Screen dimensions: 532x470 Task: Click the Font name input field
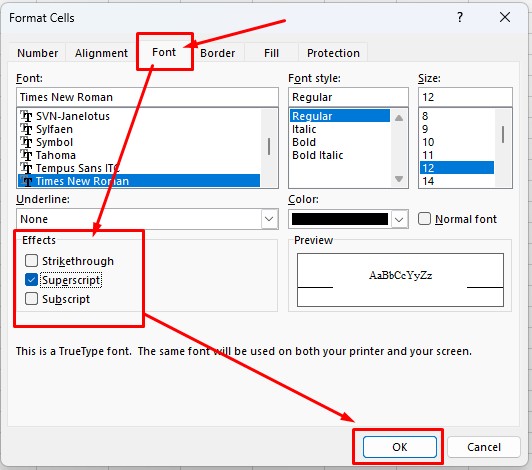pyautogui.click(x=147, y=97)
